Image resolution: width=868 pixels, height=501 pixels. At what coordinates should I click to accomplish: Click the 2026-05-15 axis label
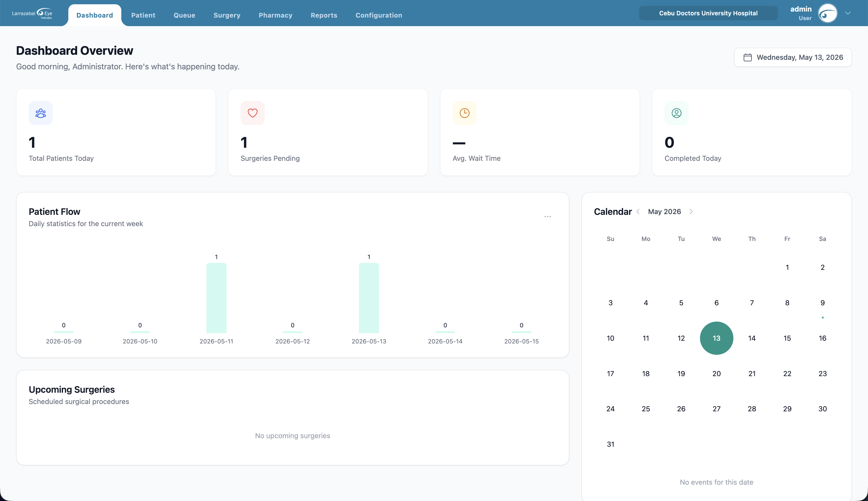tap(521, 341)
